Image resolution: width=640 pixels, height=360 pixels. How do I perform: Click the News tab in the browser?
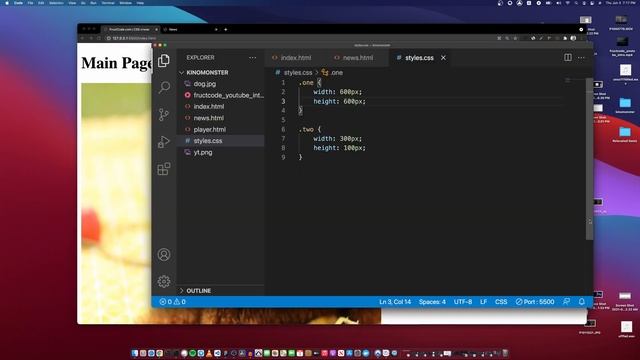pyautogui.click(x=173, y=29)
